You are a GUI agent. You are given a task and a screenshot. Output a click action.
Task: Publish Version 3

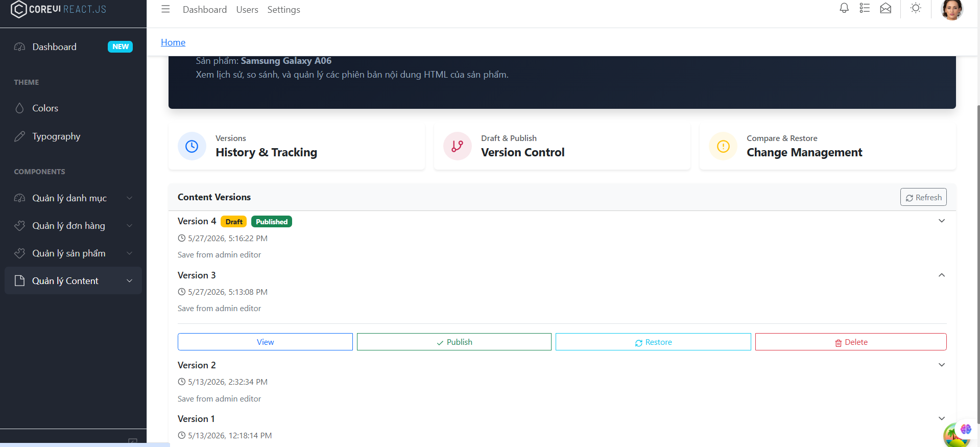454,342
